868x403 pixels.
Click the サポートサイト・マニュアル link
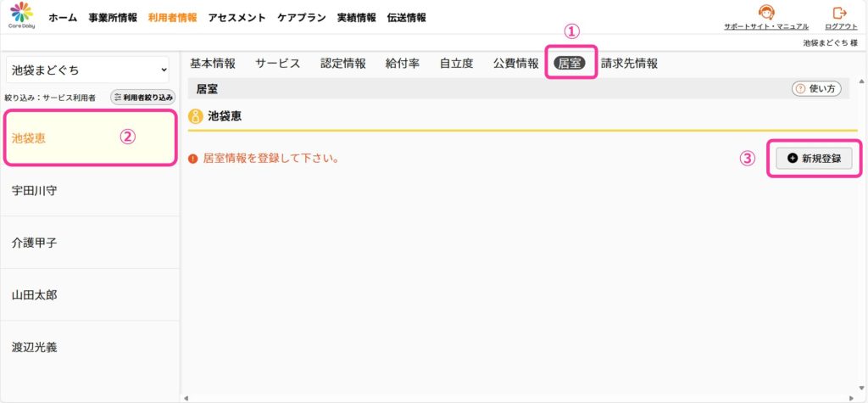coord(766,26)
